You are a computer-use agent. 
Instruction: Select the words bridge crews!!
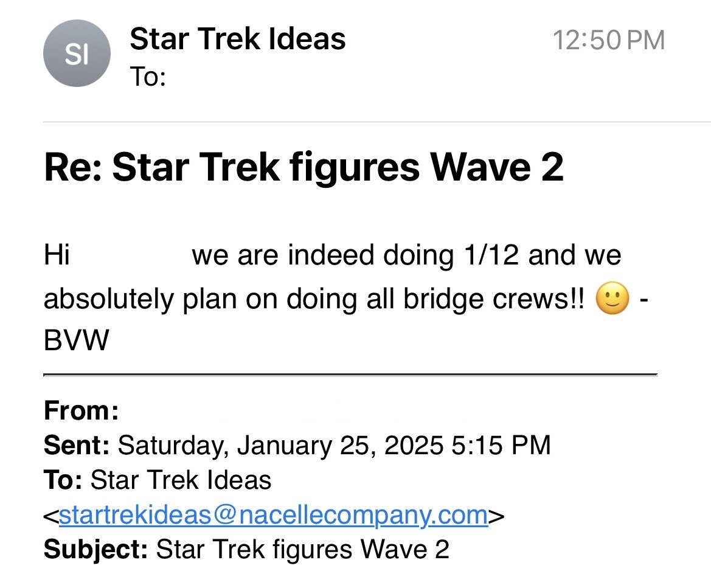(x=494, y=299)
